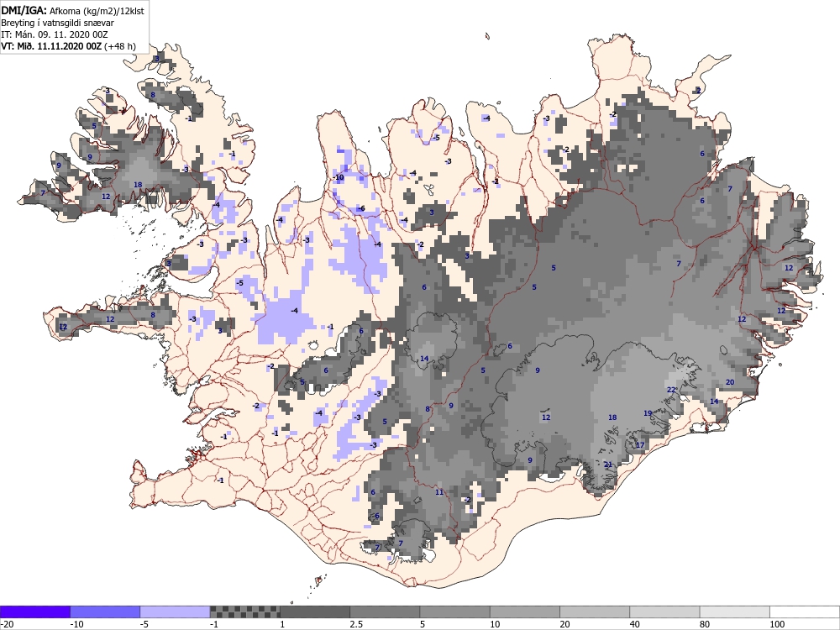Click the darkest violet legend swatch for -20 to -10
The width and height of the screenshot is (840, 630).
[34, 612]
